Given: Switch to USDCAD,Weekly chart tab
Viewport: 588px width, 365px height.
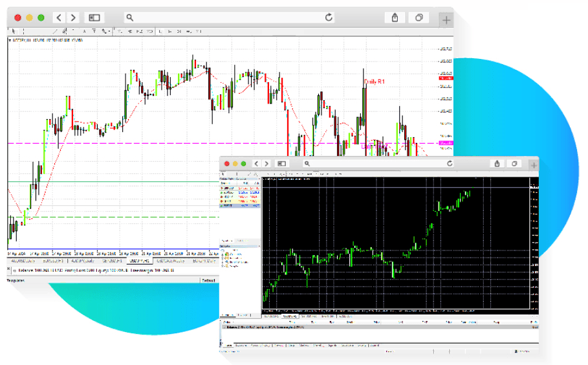Looking at the screenshot, I should click(170, 261).
